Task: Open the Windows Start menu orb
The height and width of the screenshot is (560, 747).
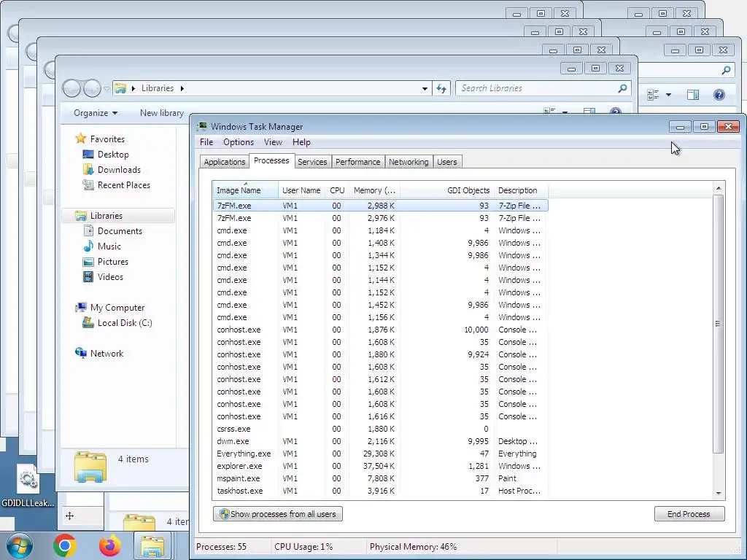Action: pyautogui.click(x=20, y=545)
